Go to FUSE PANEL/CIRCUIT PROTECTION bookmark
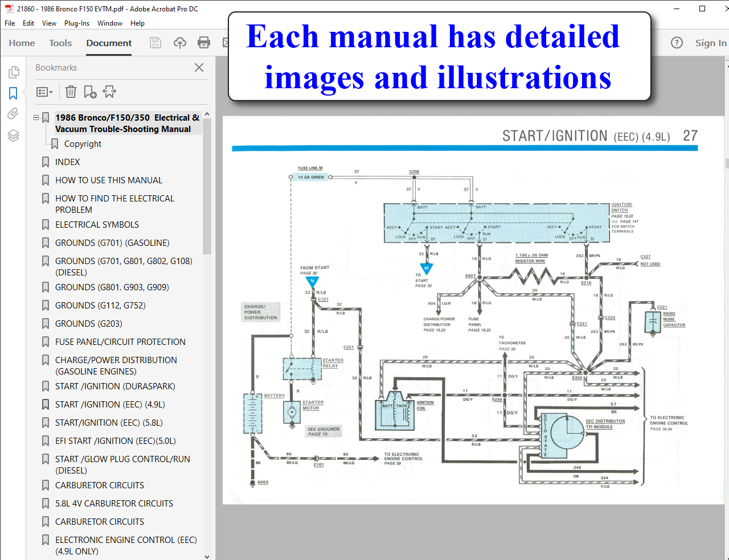Screen dimensions: 729x560 point(120,342)
